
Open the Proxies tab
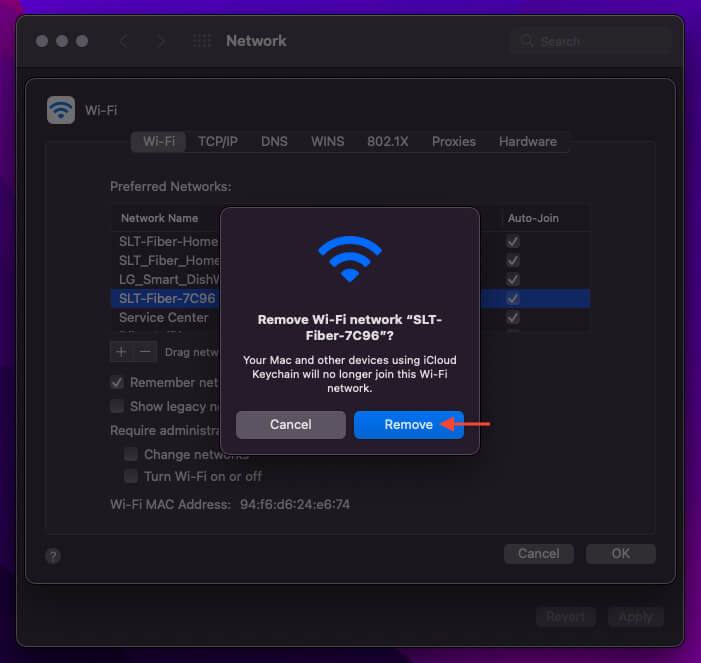tap(454, 142)
